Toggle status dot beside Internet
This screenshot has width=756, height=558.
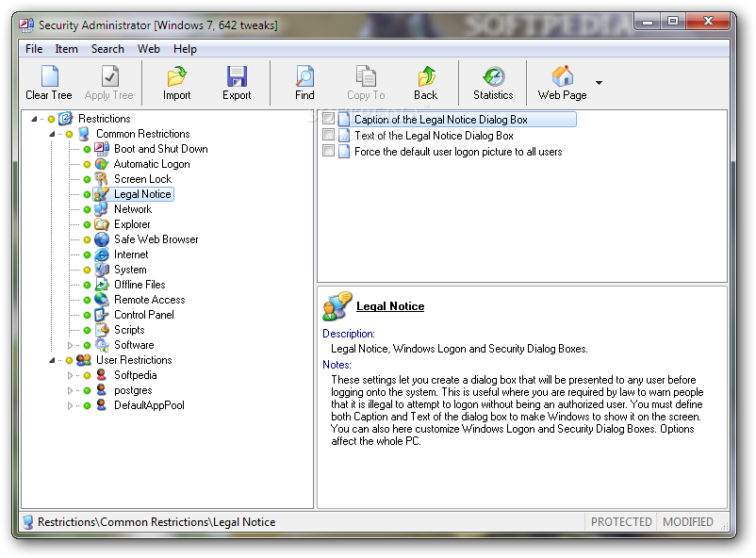[88, 254]
